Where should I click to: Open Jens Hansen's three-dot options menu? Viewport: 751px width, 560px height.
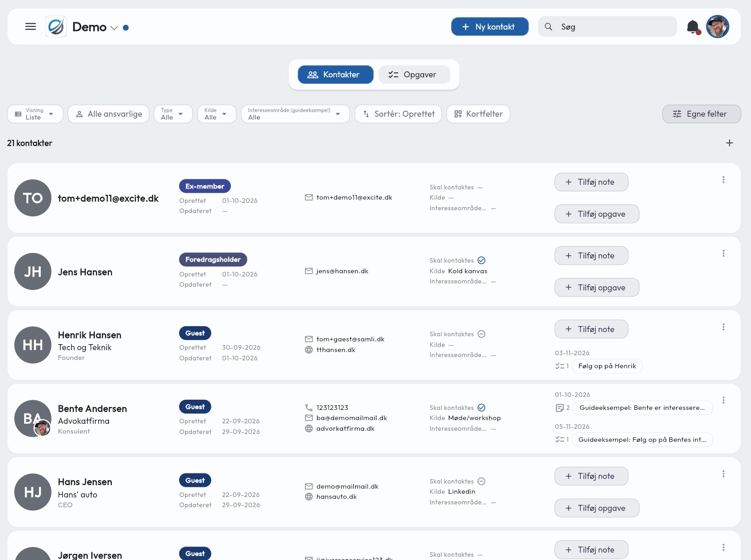click(723, 253)
